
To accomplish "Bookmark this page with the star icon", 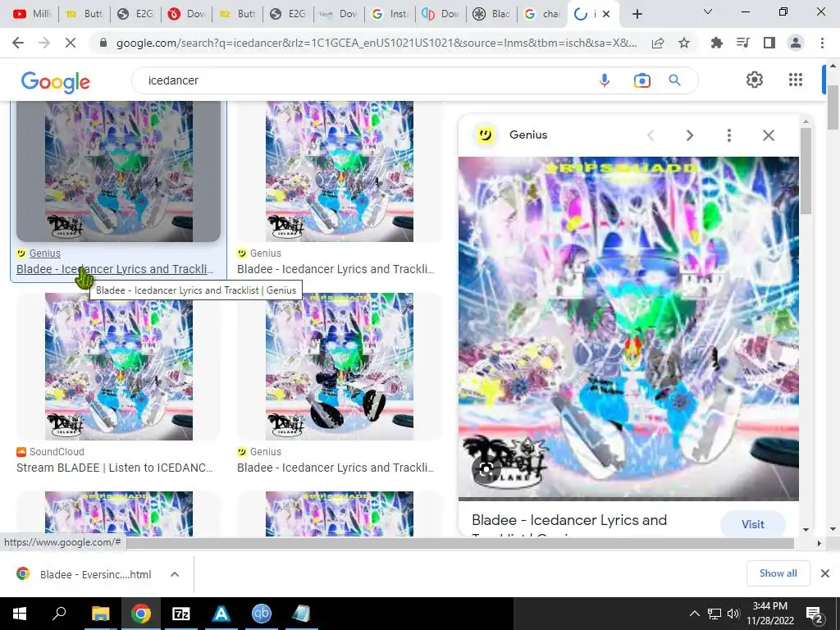I will 684,43.
